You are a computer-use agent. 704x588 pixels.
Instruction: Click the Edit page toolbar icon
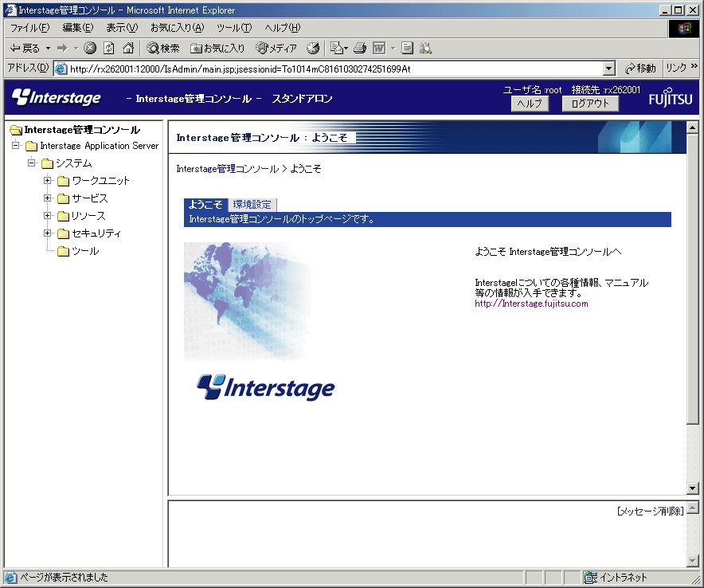379,48
